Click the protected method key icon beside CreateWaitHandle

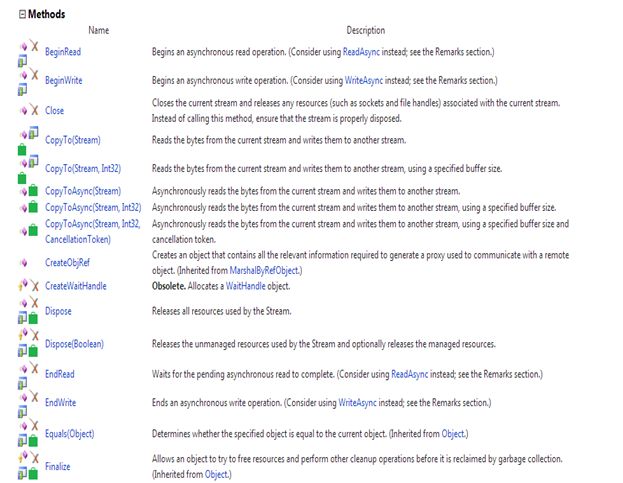(23, 284)
